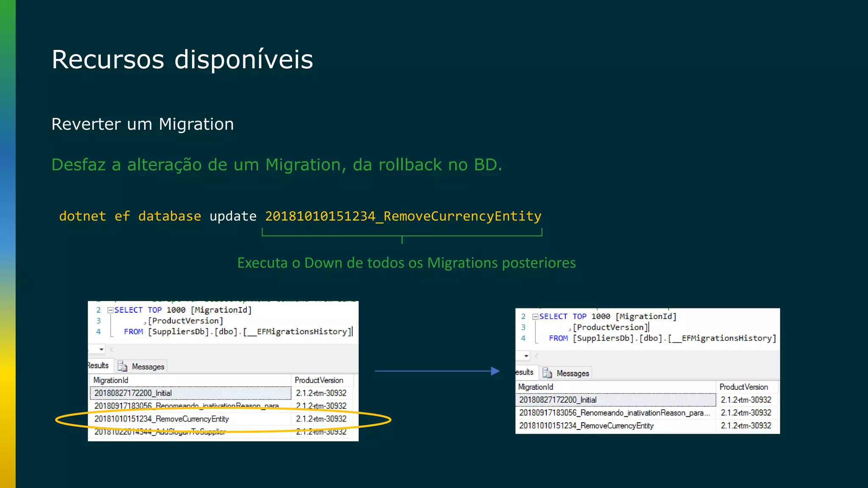Click MigrationId column header in left grid

point(190,380)
